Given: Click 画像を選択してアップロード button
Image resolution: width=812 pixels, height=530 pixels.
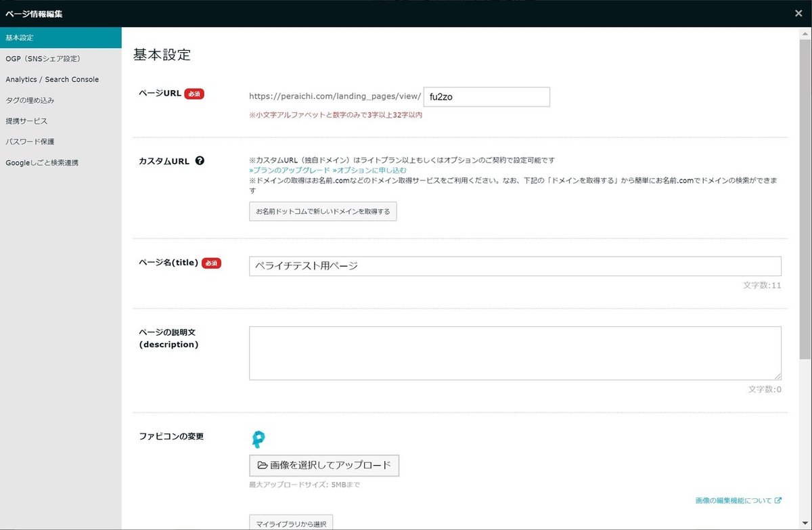Looking at the screenshot, I should tap(324, 466).
